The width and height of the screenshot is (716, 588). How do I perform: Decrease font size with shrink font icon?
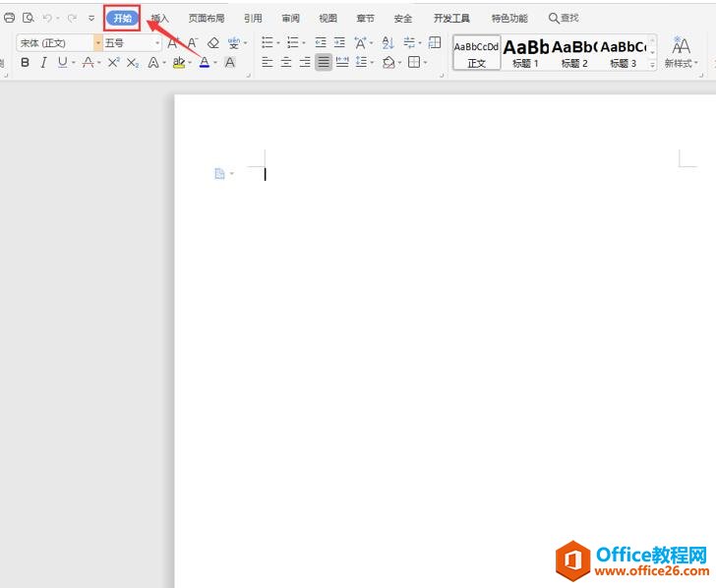pyautogui.click(x=193, y=43)
